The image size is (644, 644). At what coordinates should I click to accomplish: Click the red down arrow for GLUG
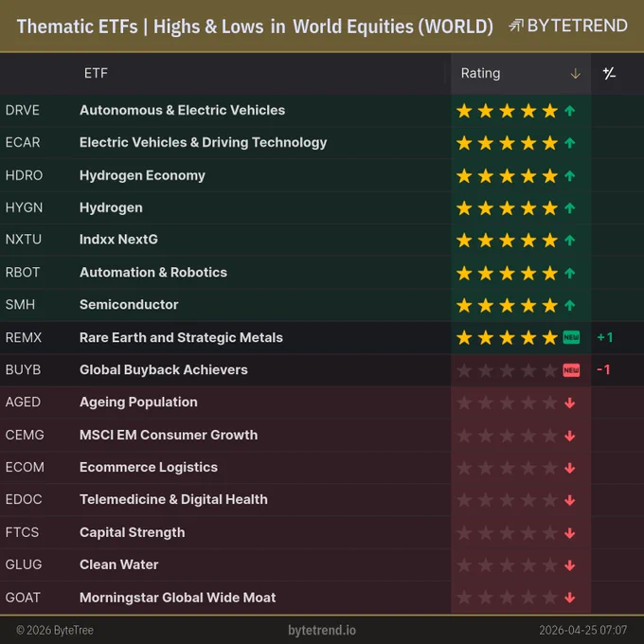pyautogui.click(x=570, y=565)
